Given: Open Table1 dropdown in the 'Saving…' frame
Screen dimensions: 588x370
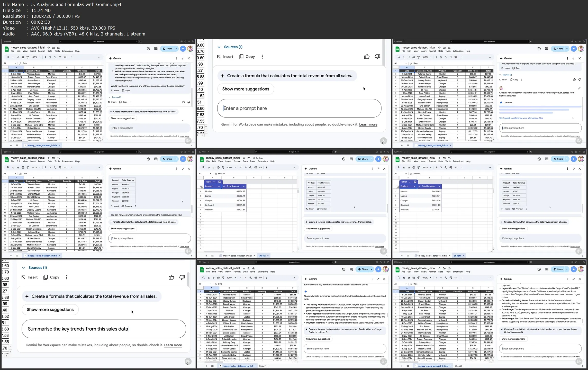Looking at the screenshot, I should 214,182.
